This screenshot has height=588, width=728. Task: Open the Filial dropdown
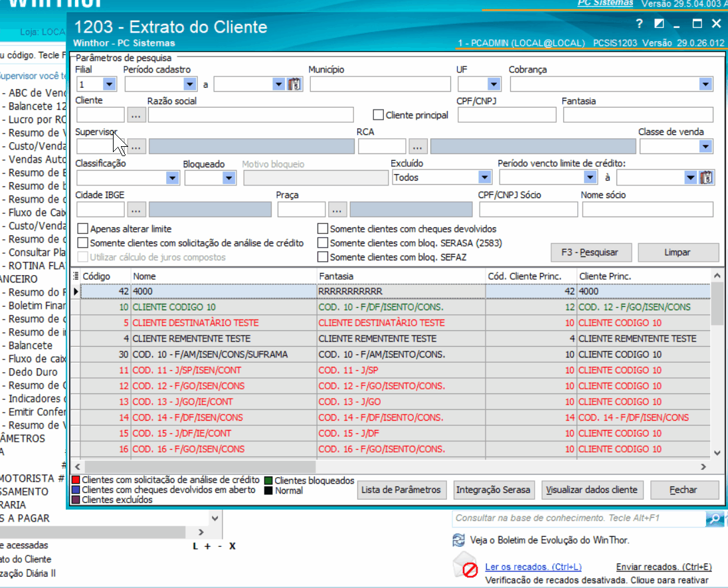(109, 84)
